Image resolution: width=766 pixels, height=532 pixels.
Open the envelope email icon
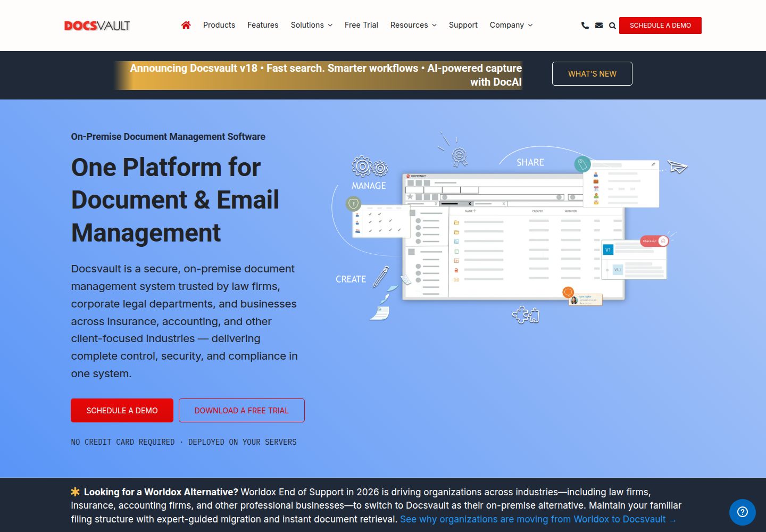point(599,25)
